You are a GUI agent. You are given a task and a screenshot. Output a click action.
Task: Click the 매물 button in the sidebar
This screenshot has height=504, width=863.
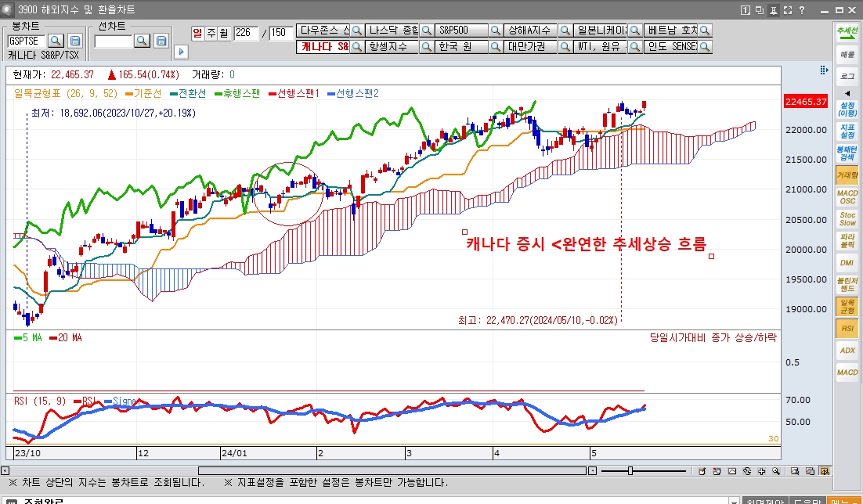tap(847, 55)
